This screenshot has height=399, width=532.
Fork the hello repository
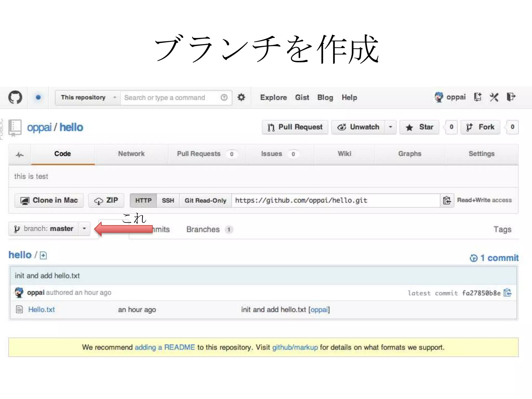480,127
